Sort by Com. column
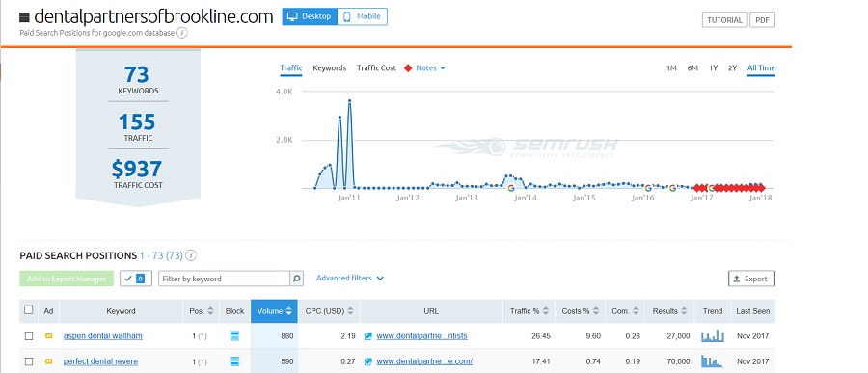The width and height of the screenshot is (868, 373). (625, 311)
